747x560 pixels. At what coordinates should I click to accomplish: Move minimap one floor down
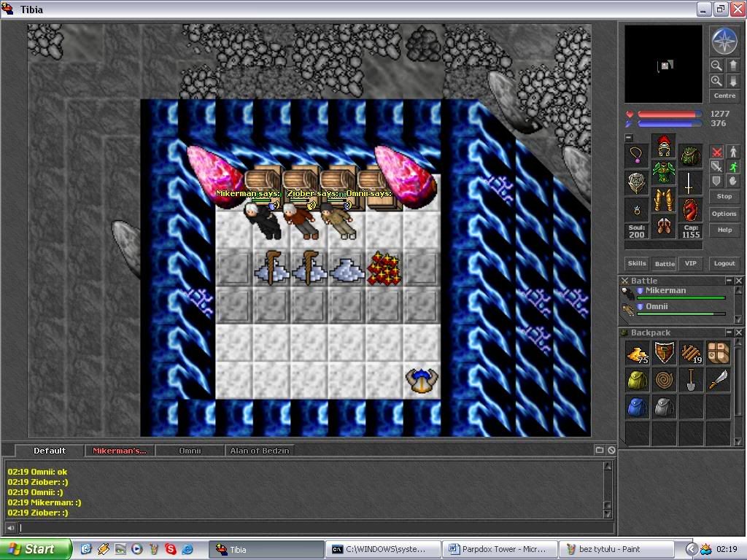coord(732,80)
